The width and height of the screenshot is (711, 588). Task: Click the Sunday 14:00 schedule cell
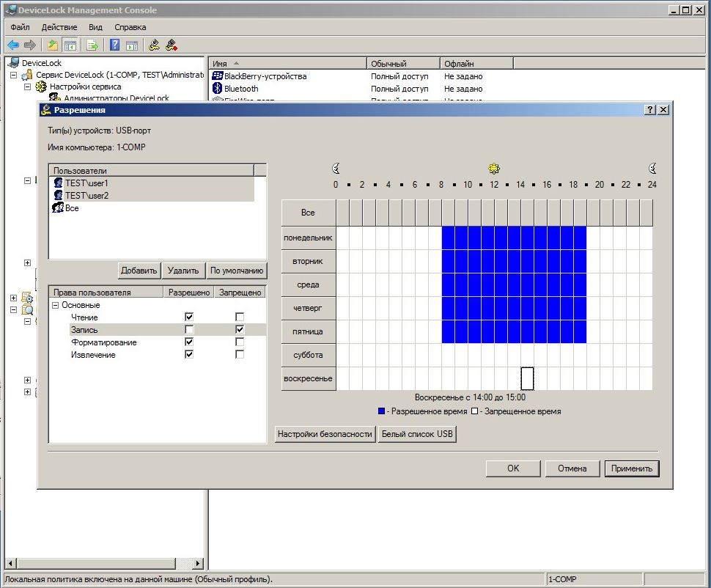[x=527, y=378]
